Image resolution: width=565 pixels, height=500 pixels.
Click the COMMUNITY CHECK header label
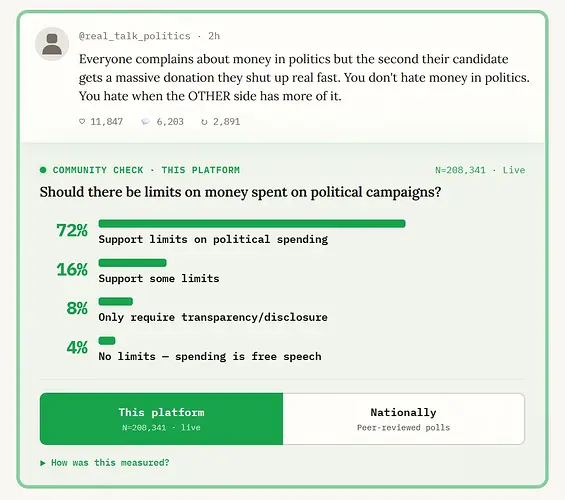click(98, 170)
